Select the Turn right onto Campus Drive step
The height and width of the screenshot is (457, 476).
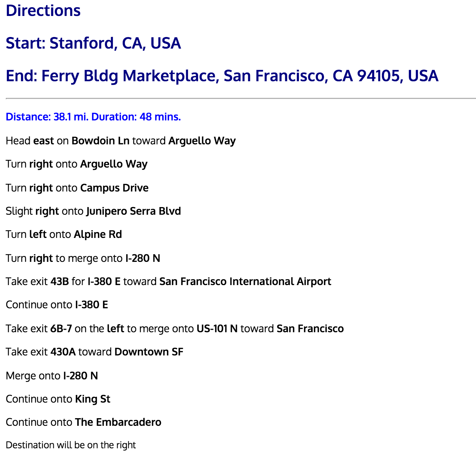77,188
